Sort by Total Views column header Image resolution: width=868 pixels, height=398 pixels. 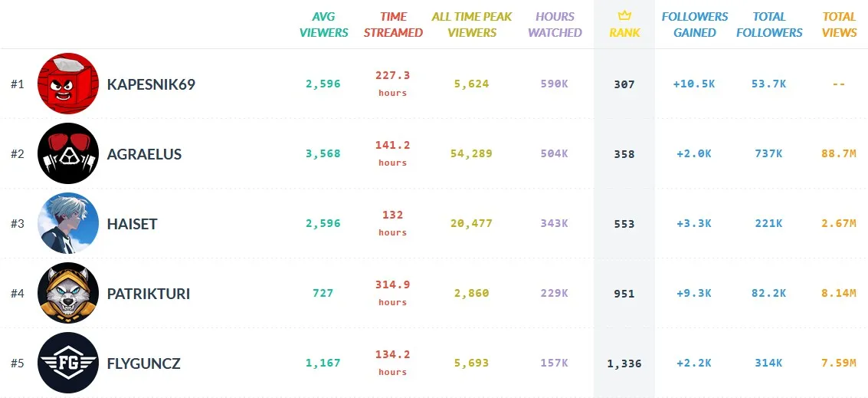[839, 25]
